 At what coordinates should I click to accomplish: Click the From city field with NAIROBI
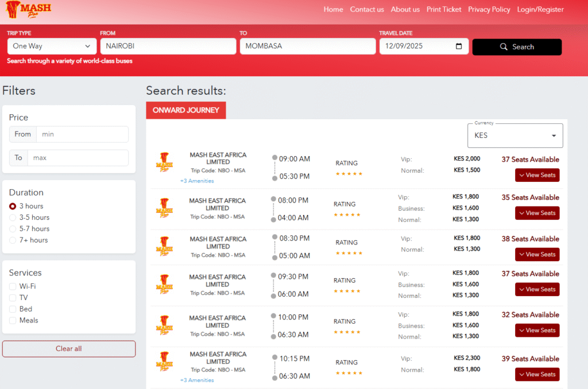(x=168, y=46)
